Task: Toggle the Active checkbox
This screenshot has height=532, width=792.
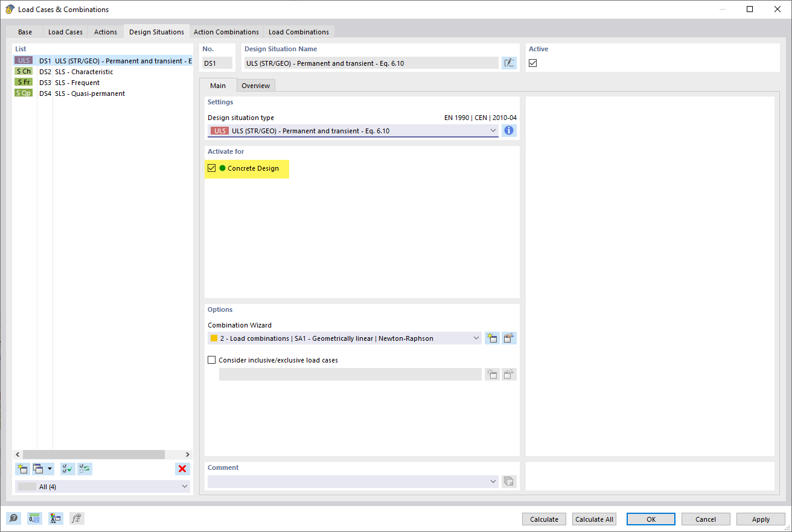Action: click(532, 63)
